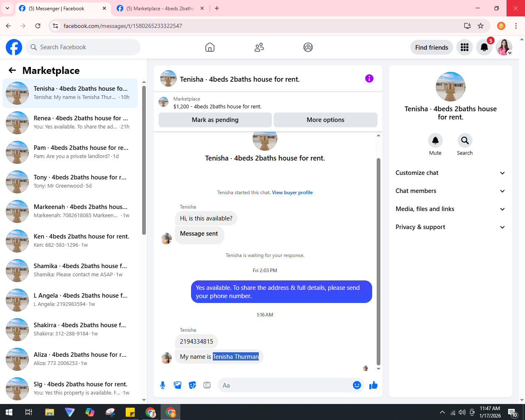Image resolution: width=525 pixels, height=420 pixels.
Task: Open the Friends icon in top navigation
Action: point(259,47)
